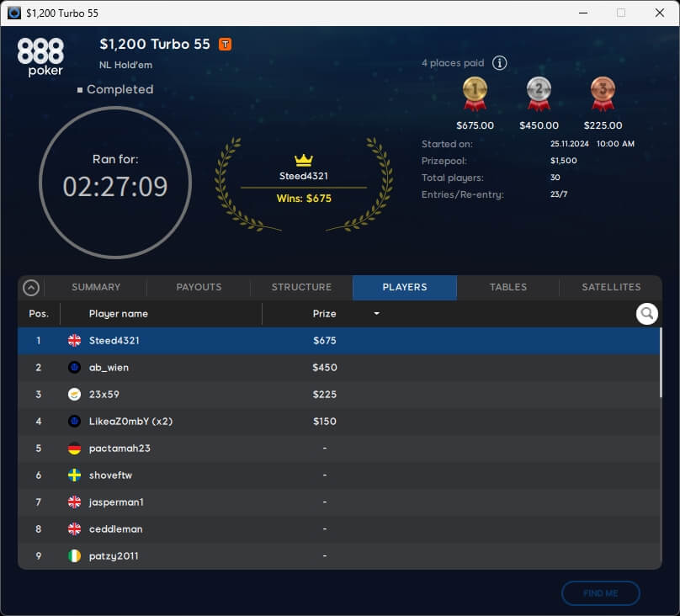
Task: Switch to the SUMMARY tab
Action: tap(96, 287)
